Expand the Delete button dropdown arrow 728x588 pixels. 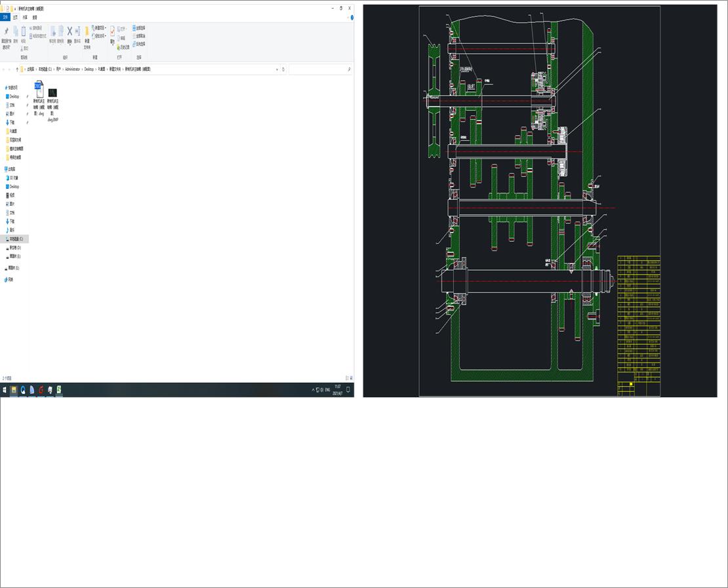70,45
